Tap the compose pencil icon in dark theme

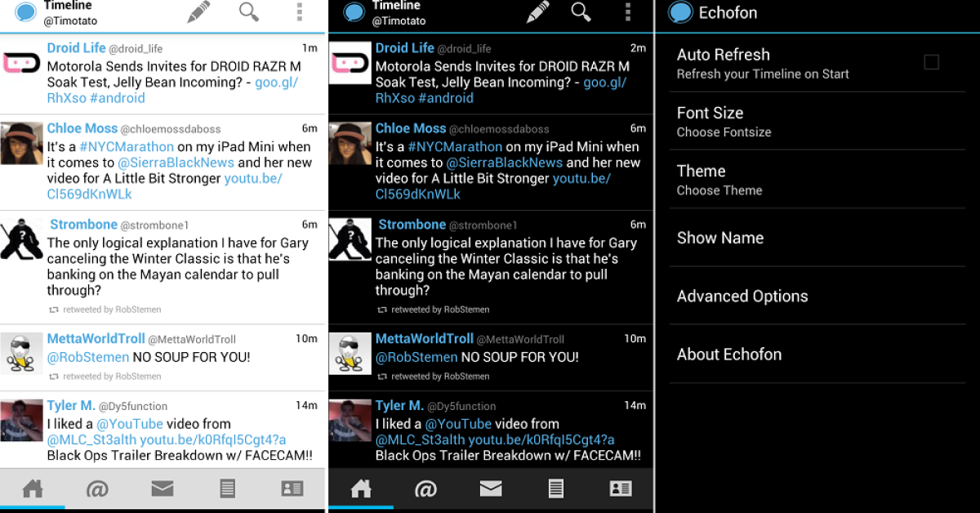pyautogui.click(x=537, y=11)
